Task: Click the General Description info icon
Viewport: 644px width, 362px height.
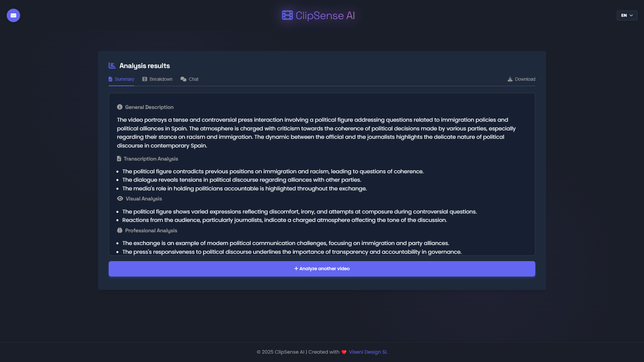Action: pos(120,107)
